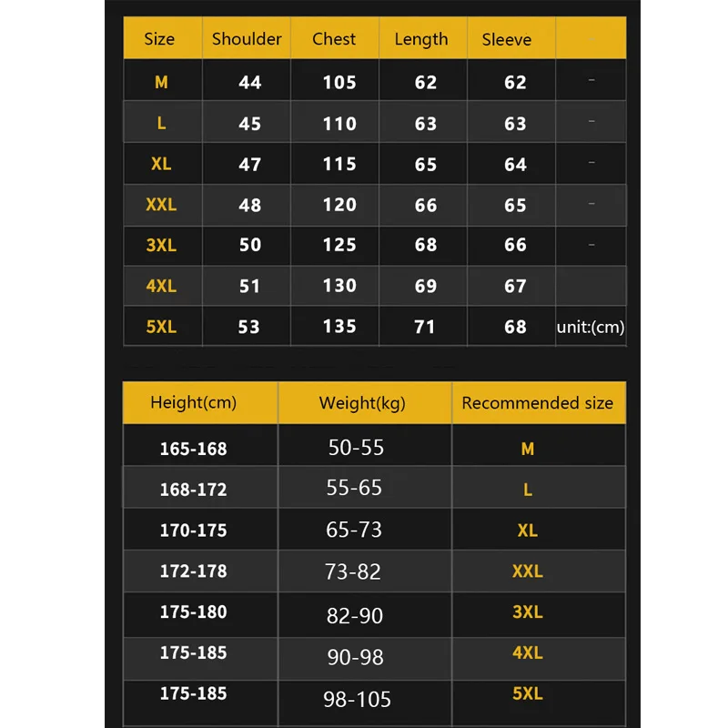Screen dimensions: 728x728
Task: Click the 172-178 height range cell
Action: tap(193, 571)
